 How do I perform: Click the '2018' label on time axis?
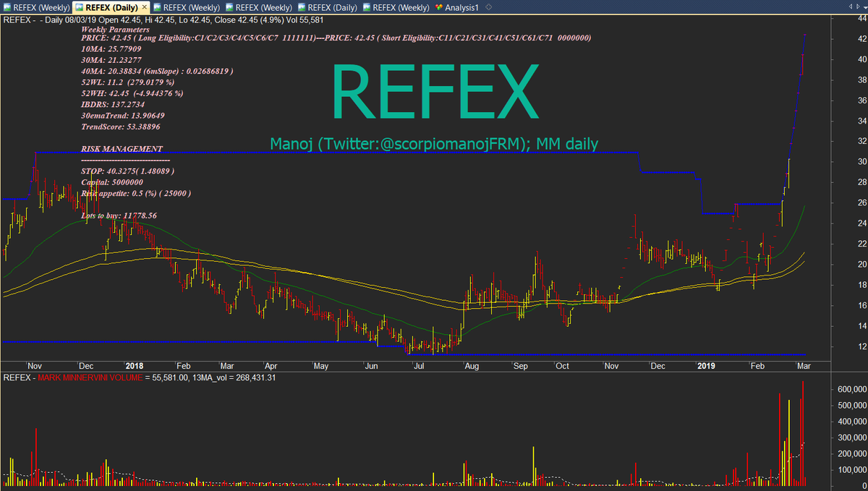pos(135,367)
